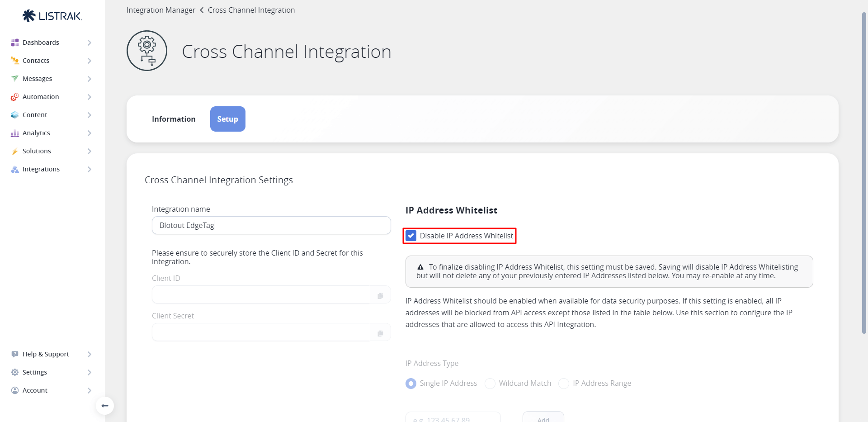Copy the Client ID value

380,295
